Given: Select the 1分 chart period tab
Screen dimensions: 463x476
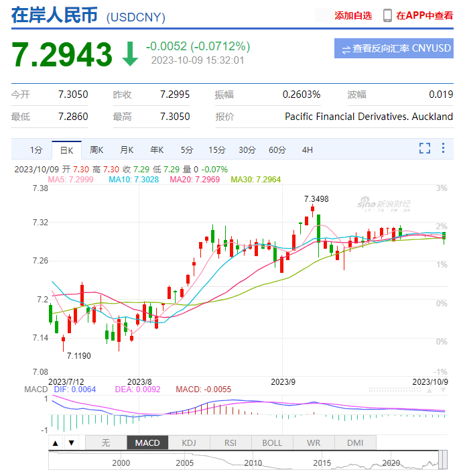Looking at the screenshot, I should [36, 150].
